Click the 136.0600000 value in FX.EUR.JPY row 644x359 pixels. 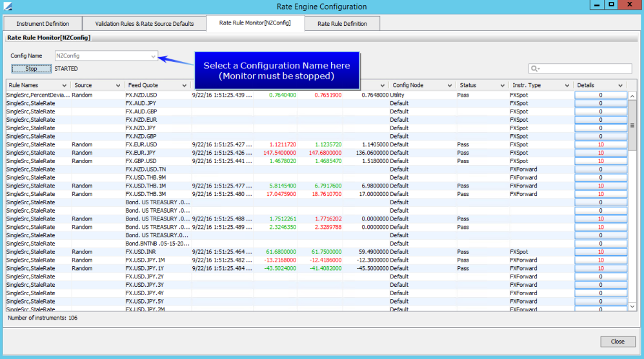(372, 153)
